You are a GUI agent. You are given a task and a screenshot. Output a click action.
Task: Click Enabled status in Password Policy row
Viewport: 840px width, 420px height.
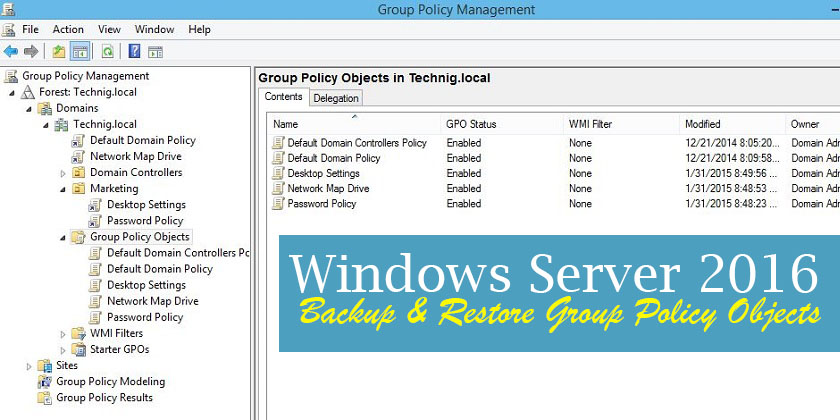tap(464, 204)
